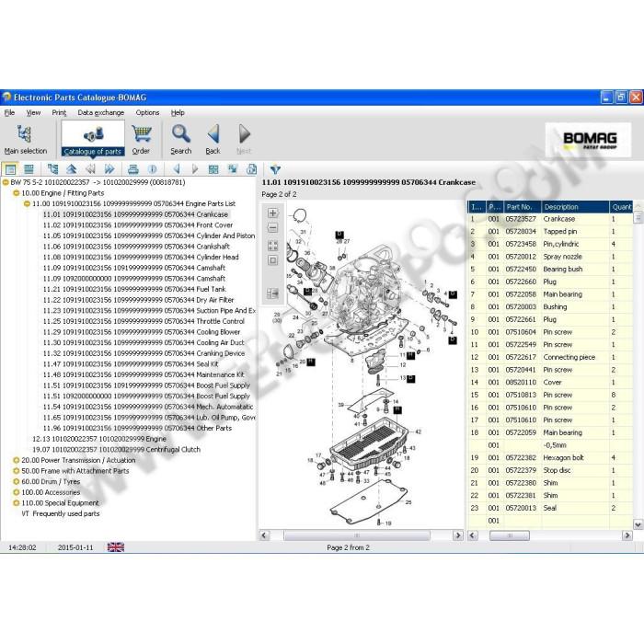Expand 20.00 Power Transmission / Actuation
644x644 pixels.
click(17, 460)
